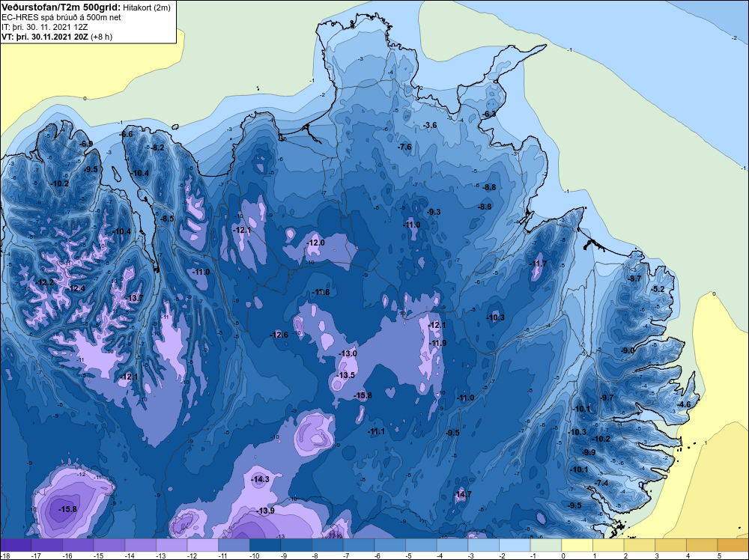Screen dimensions: 749x560
Task: Click the -6.9 temperature label
Action: [86, 144]
